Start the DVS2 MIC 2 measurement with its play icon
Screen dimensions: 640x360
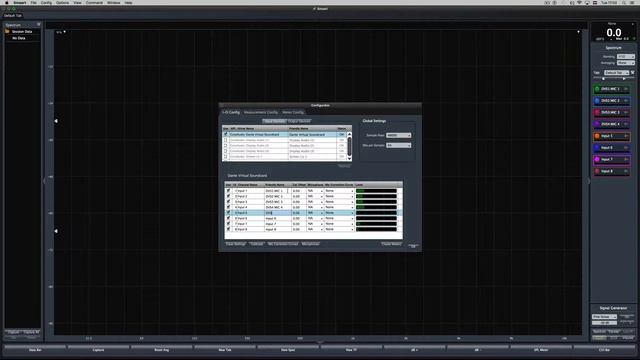click(626, 100)
